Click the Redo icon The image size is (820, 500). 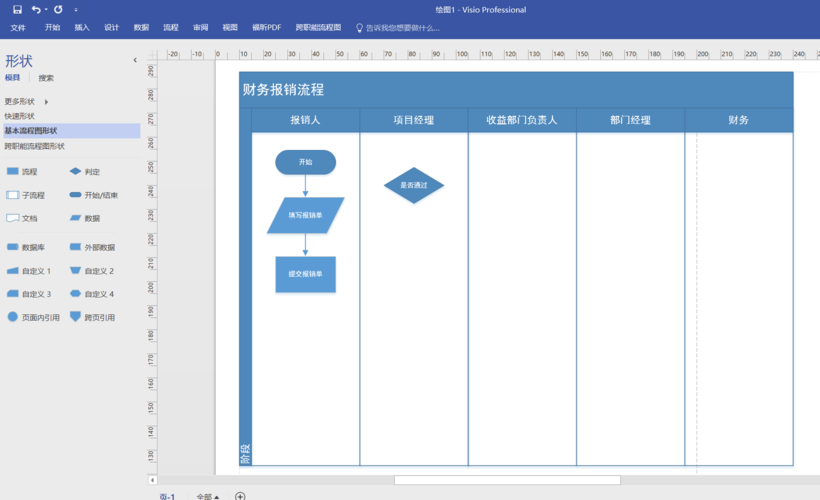[58, 9]
